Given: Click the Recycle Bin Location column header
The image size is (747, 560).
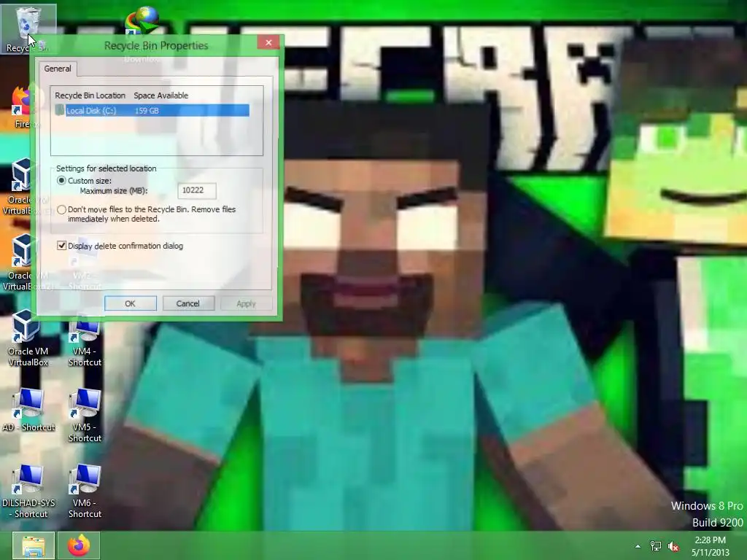Looking at the screenshot, I should [90, 96].
